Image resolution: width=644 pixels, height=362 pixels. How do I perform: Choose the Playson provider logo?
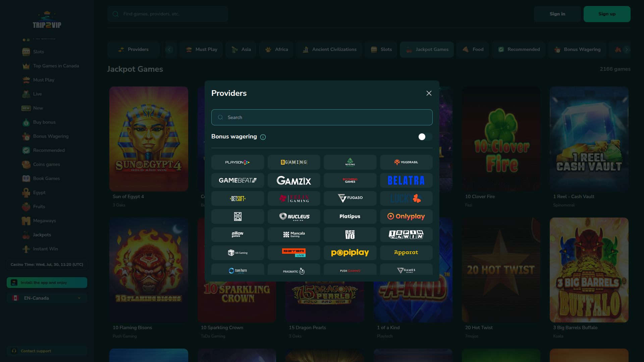pos(237,162)
